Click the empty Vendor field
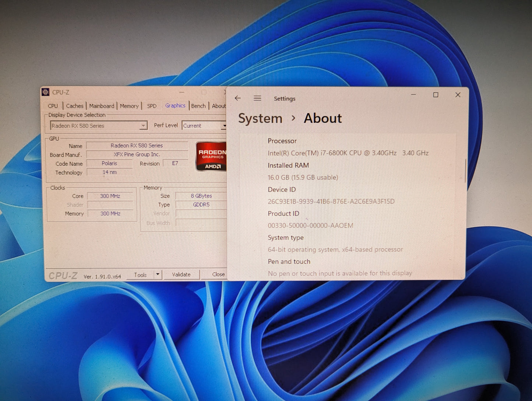Viewport: 532px width, 401px height. pos(201,213)
